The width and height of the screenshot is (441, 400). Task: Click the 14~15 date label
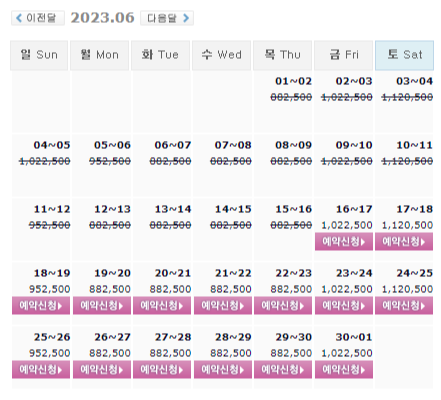(x=233, y=209)
